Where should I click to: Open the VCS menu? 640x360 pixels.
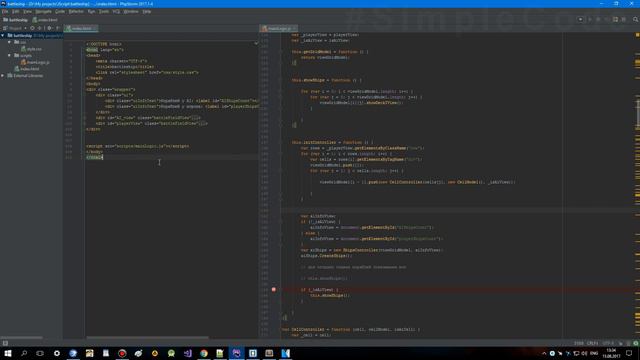click(116, 11)
